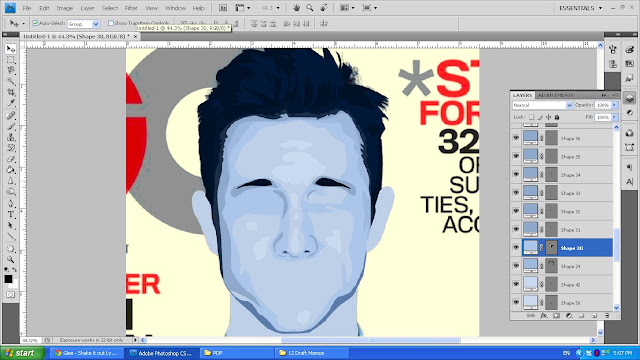Open the File menu
Image resolution: width=640 pixels, height=360 pixels.
point(27,8)
